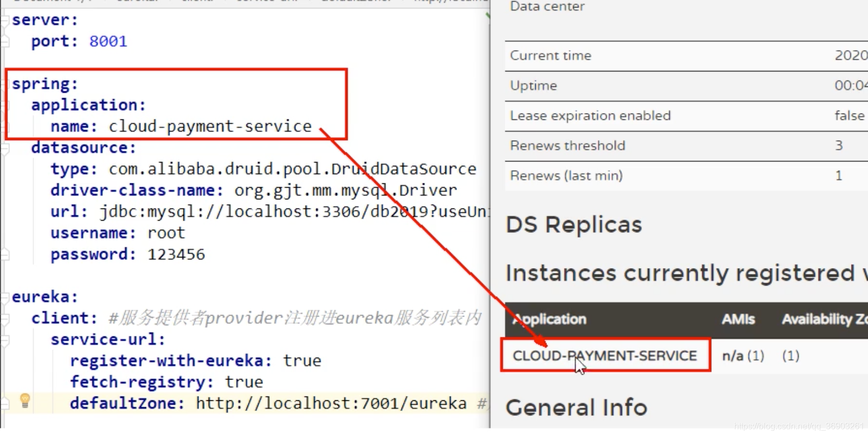Click the DruidDataSource type value
Viewport: 868px width, 436px height.
coord(292,169)
